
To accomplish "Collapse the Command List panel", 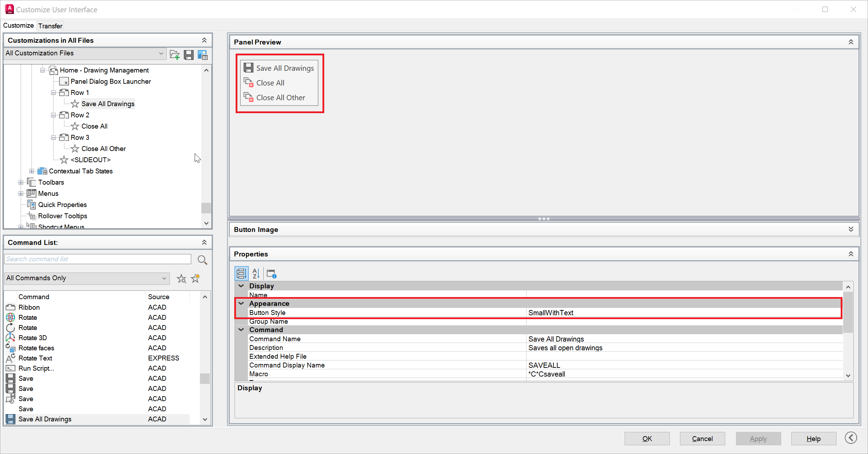I will [x=204, y=242].
